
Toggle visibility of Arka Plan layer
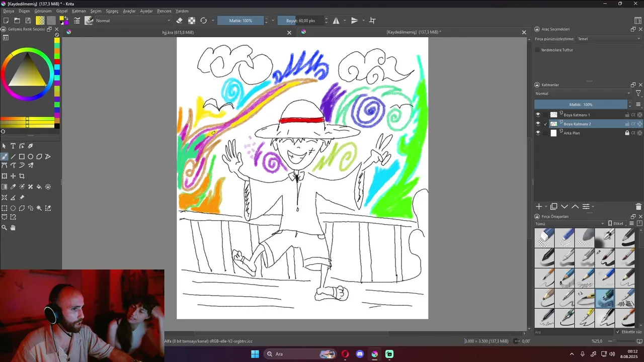[x=538, y=133]
